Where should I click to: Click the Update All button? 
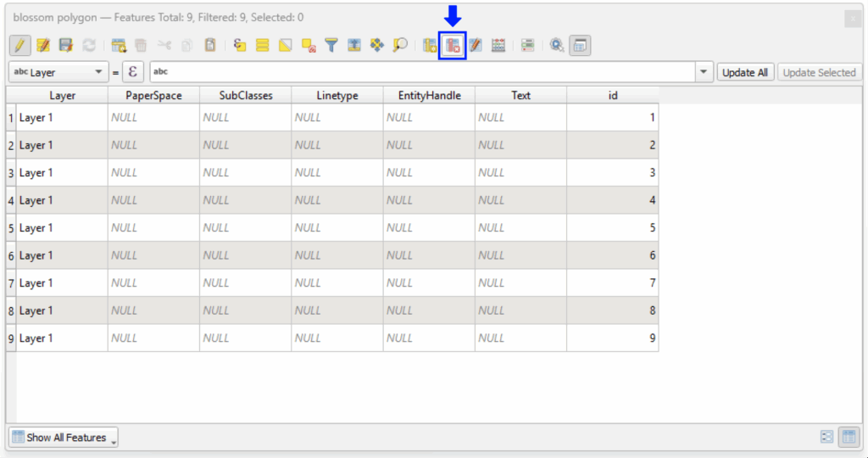click(x=745, y=72)
